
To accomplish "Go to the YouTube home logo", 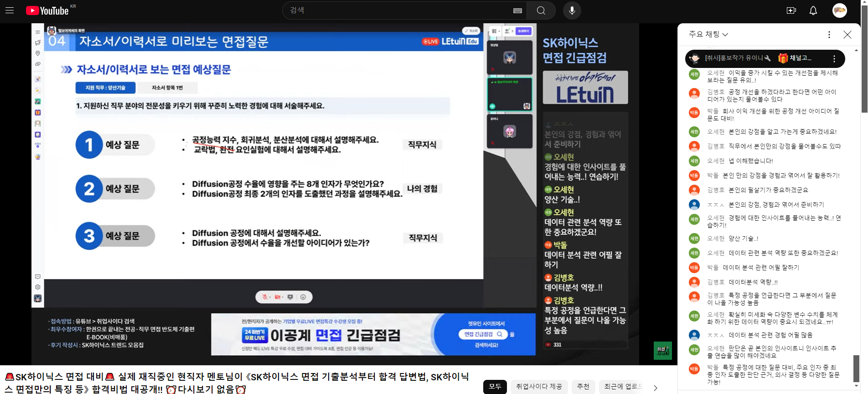I will (x=47, y=10).
